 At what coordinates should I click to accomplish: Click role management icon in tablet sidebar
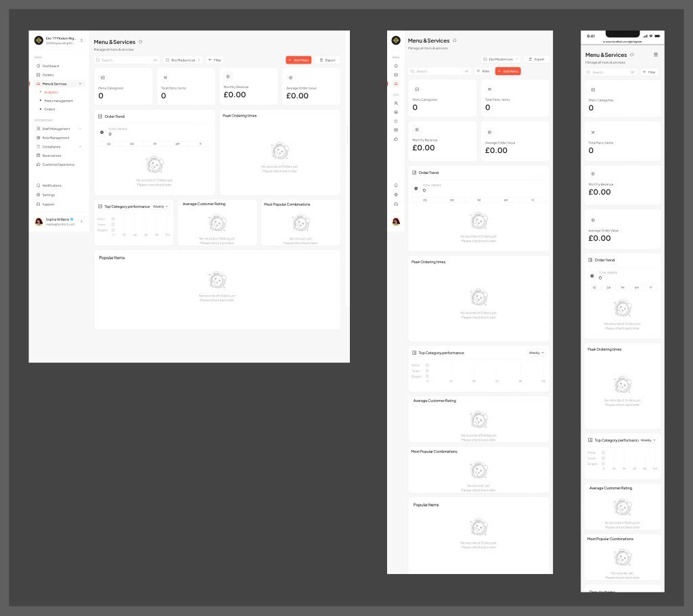(396, 112)
